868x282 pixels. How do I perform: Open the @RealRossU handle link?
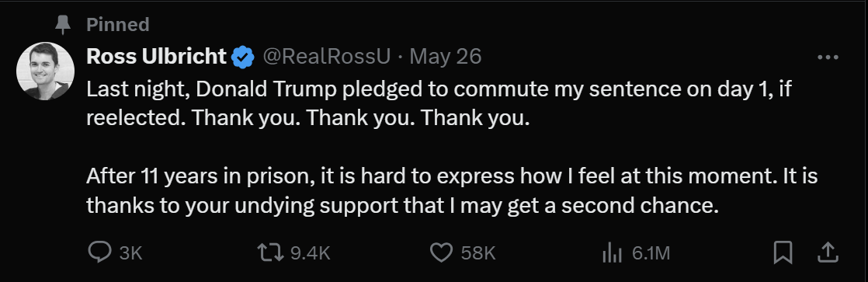coord(327,56)
